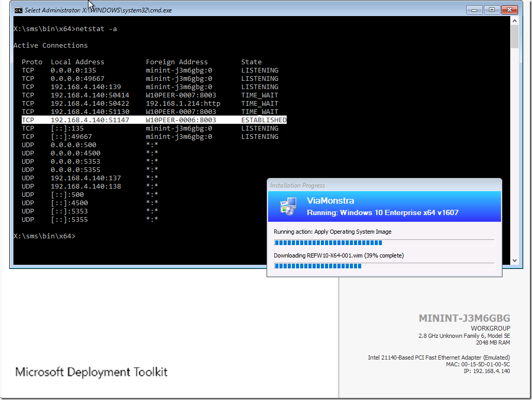Viewport: 532px width, 400px height.
Task: Click UDP local address 192.168.4.140:137
Action: (x=86, y=178)
